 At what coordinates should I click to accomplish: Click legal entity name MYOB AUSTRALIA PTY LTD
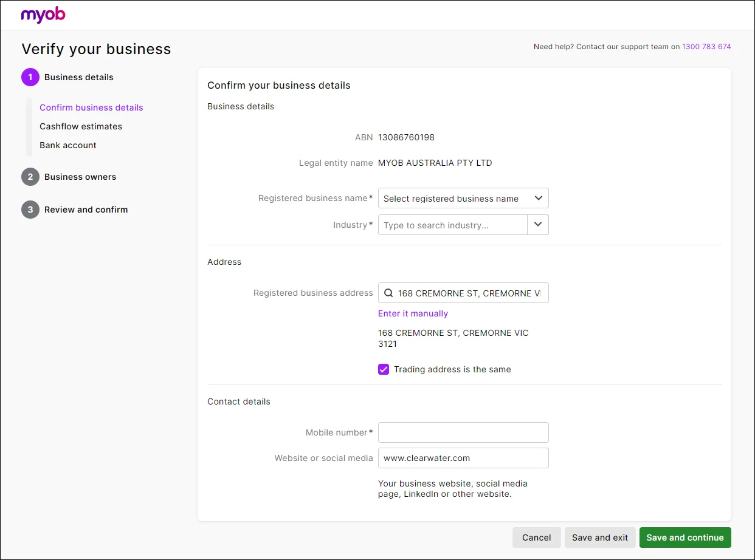tap(435, 163)
